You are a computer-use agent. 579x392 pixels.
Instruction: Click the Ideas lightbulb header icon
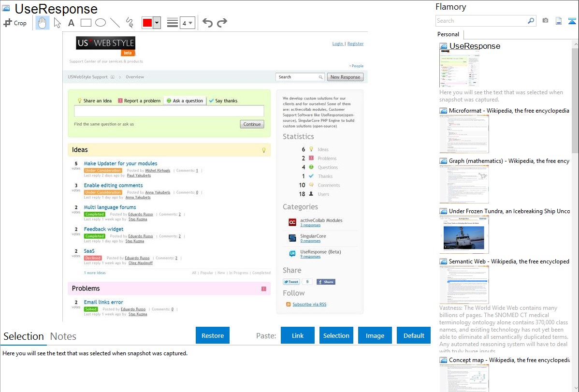(264, 150)
